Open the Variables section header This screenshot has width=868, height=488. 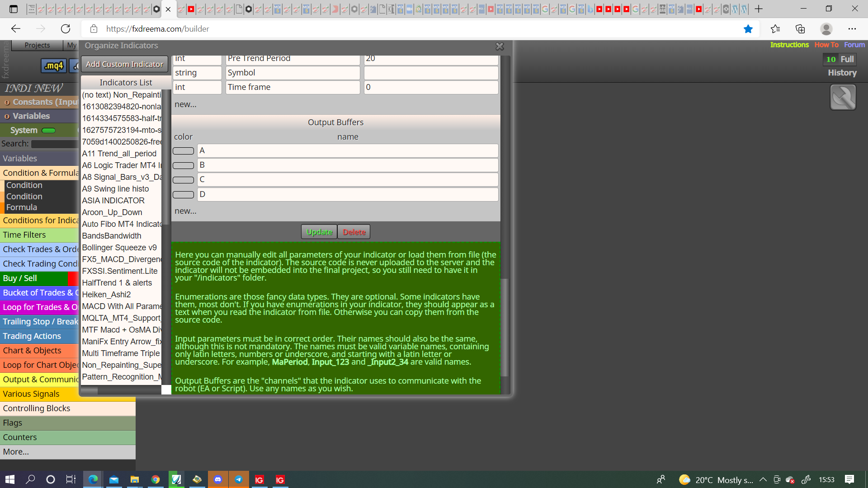tap(40, 116)
